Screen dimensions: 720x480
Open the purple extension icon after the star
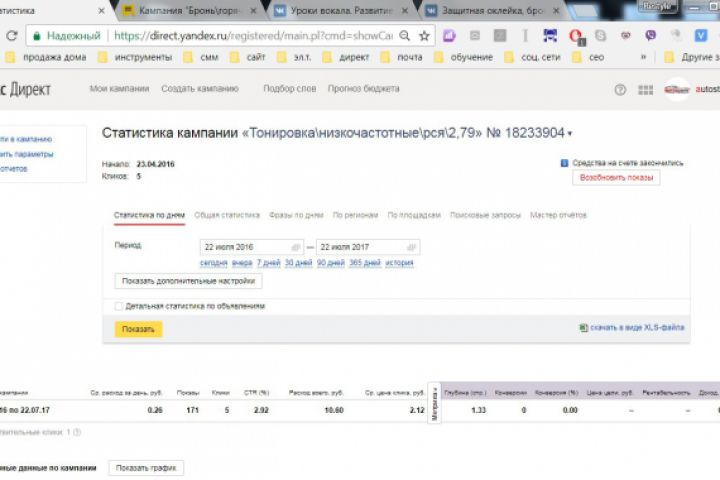449,36
